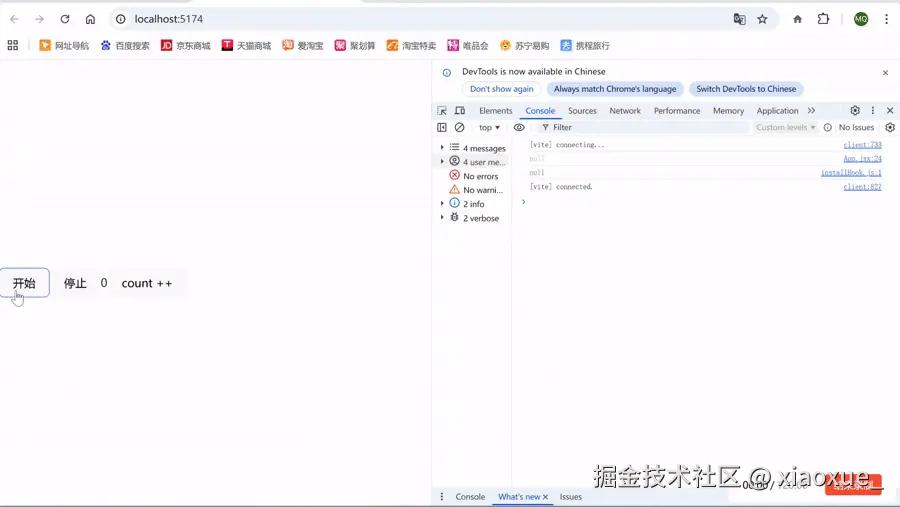Open DevTools settings gear
This screenshot has height=507, width=900.
tap(855, 111)
